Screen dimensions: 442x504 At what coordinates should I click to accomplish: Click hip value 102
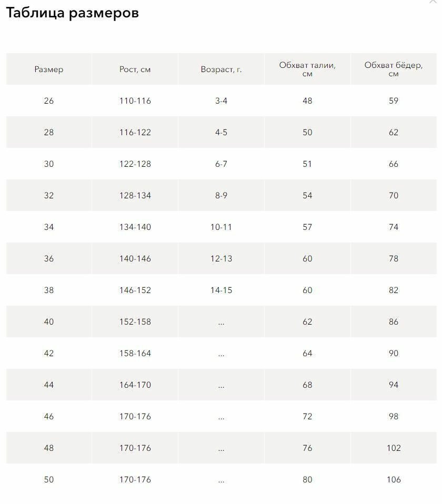coord(394,448)
